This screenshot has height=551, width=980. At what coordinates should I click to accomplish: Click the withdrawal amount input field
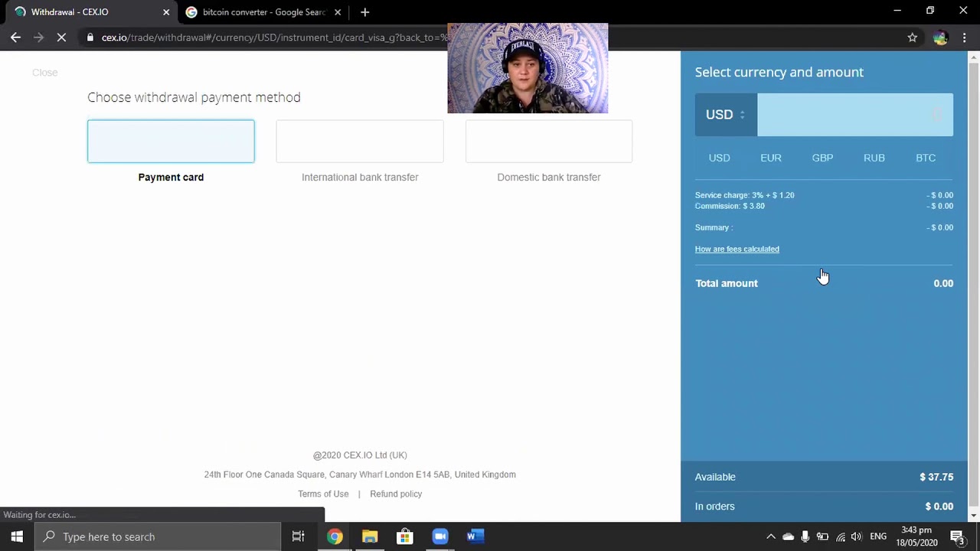855,115
